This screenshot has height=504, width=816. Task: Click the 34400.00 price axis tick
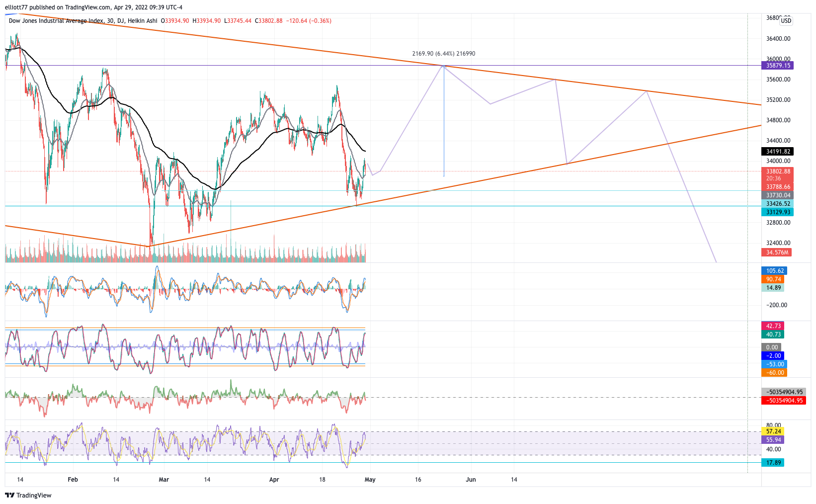(778, 141)
